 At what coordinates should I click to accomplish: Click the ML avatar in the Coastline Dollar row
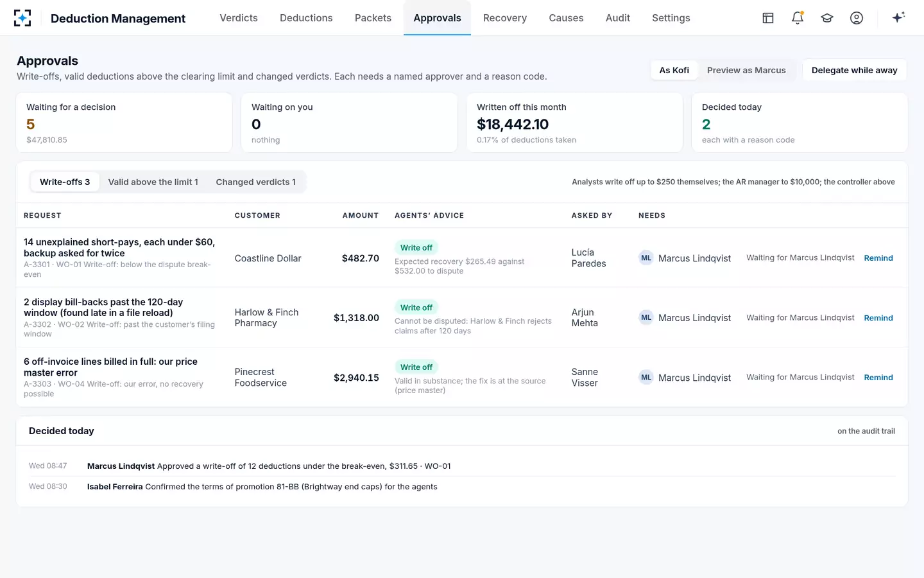[646, 258]
